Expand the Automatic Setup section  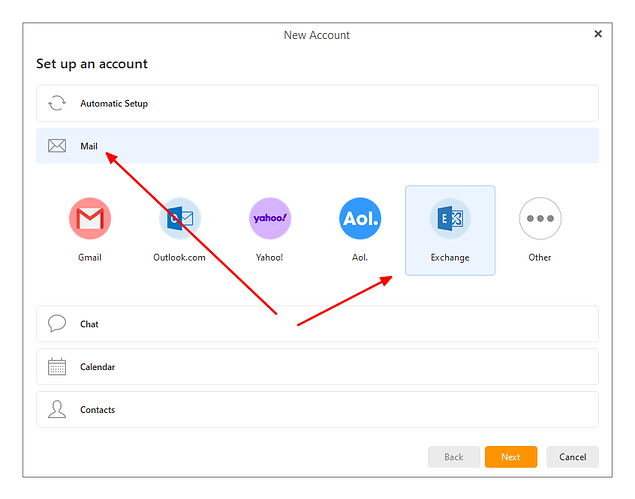[317, 103]
